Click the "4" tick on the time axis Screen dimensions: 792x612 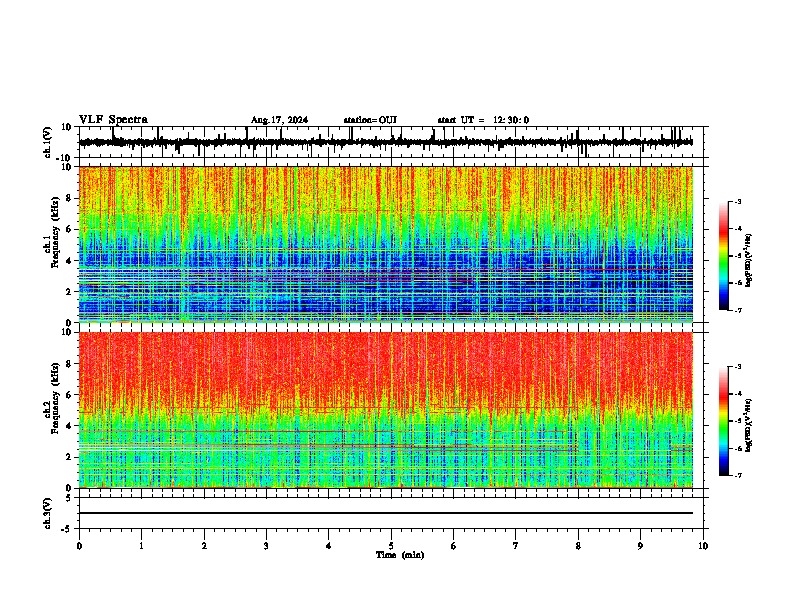329,546
